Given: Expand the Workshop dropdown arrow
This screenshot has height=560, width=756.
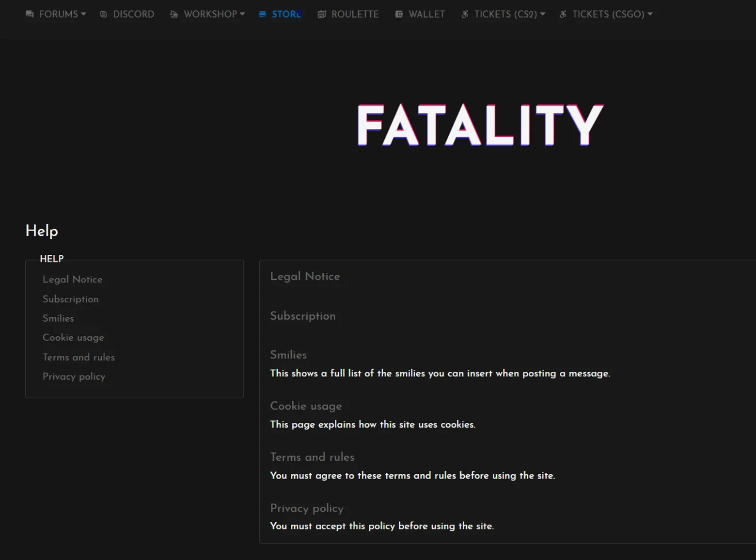Looking at the screenshot, I should (x=242, y=14).
